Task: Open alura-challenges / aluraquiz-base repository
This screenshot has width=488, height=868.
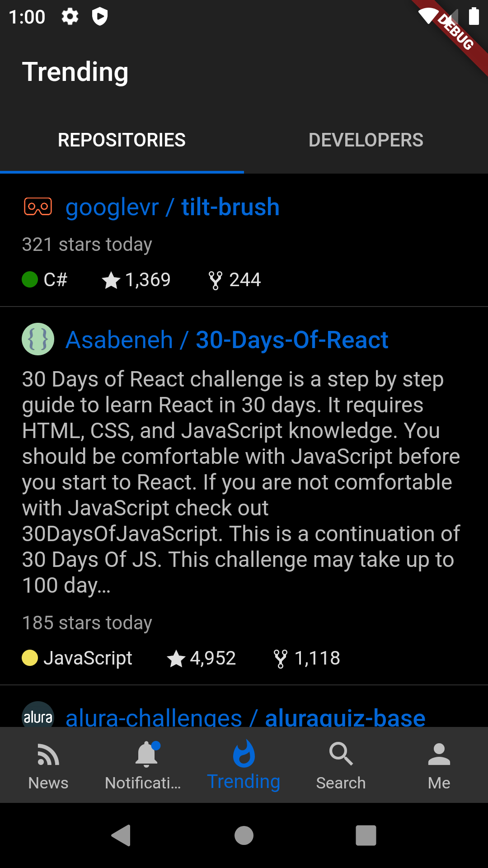Action: tap(245, 717)
